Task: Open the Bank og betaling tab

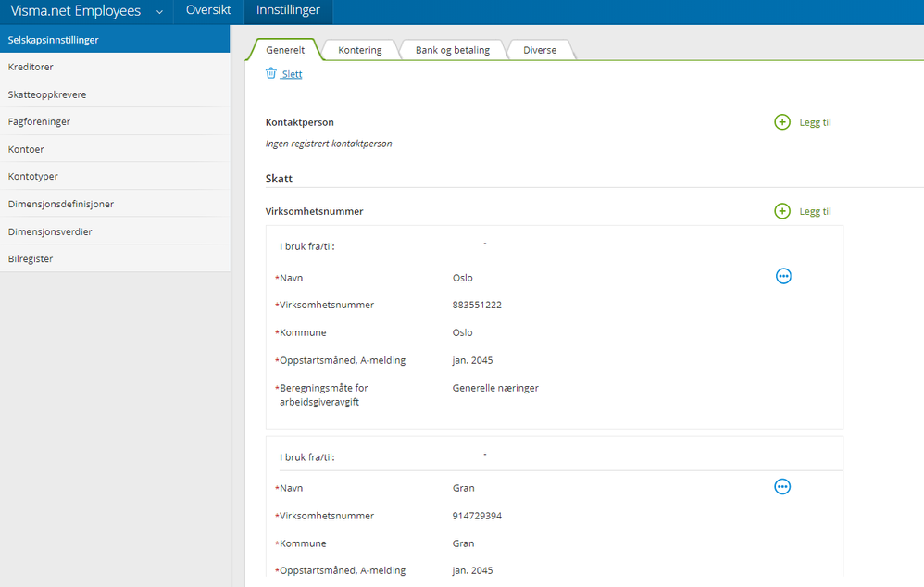Action: pyautogui.click(x=452, y=50)
